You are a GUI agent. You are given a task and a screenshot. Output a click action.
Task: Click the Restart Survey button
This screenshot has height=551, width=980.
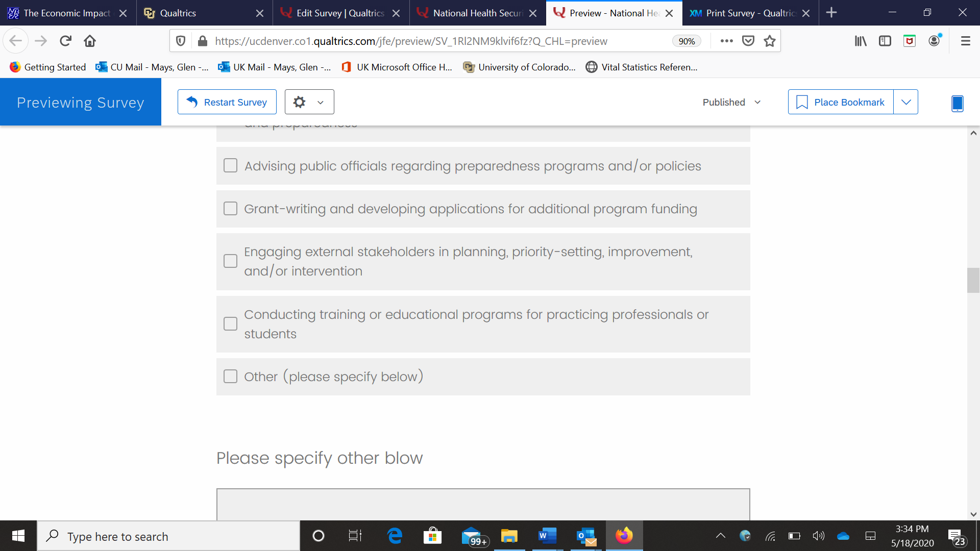[x=227, y=102]
